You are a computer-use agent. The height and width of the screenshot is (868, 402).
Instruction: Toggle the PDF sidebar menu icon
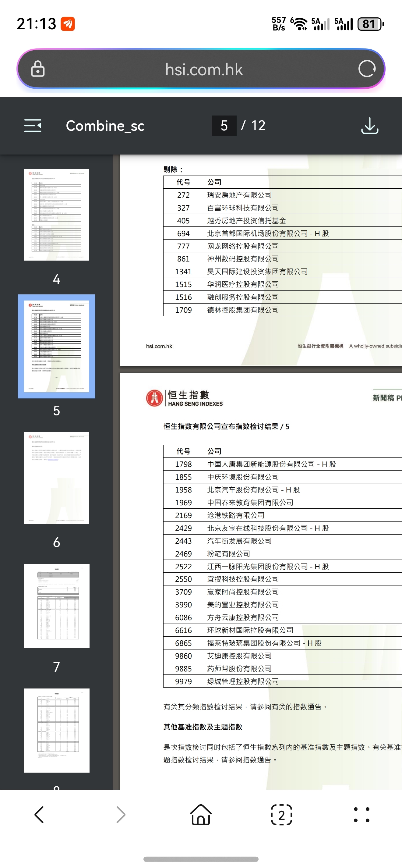click(x=33, y=126)
